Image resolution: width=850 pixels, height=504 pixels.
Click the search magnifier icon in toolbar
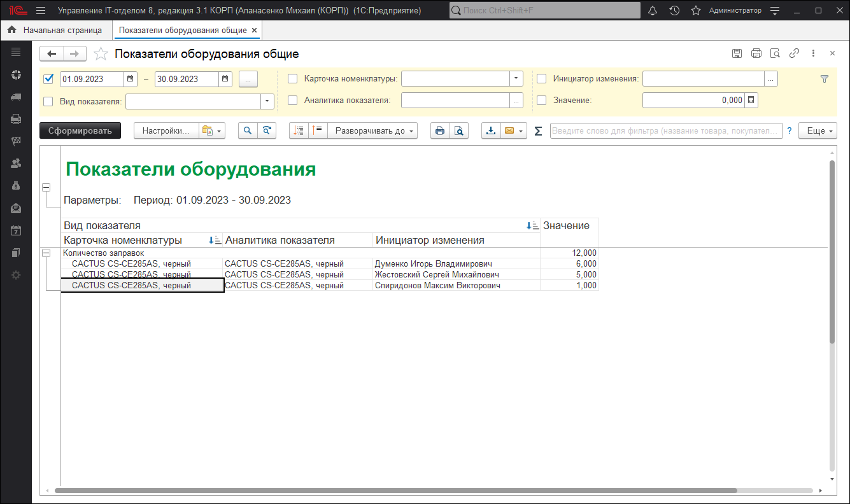click(248, 131)
